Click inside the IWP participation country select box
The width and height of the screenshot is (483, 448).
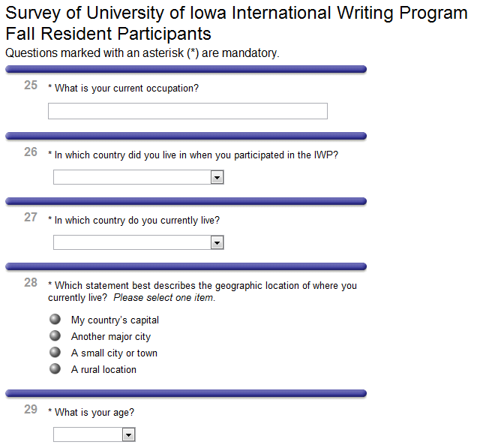pos(131,177)
